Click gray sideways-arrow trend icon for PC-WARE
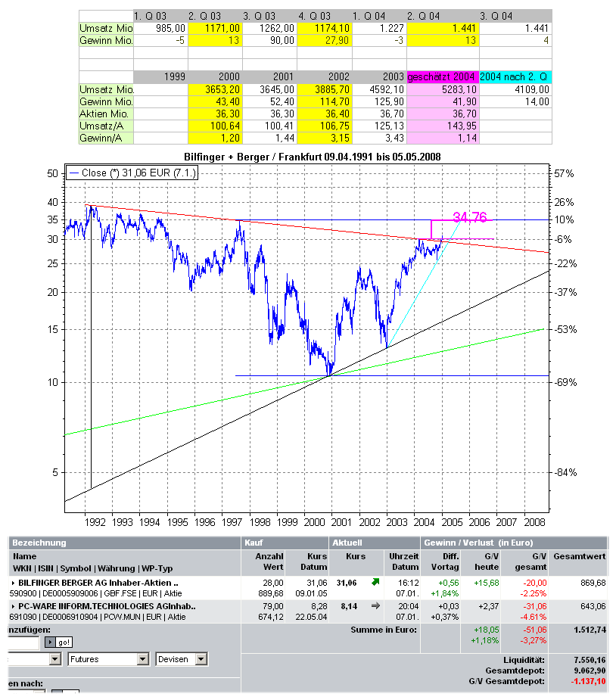Screen dimensions: 616x700 point(375,606)
